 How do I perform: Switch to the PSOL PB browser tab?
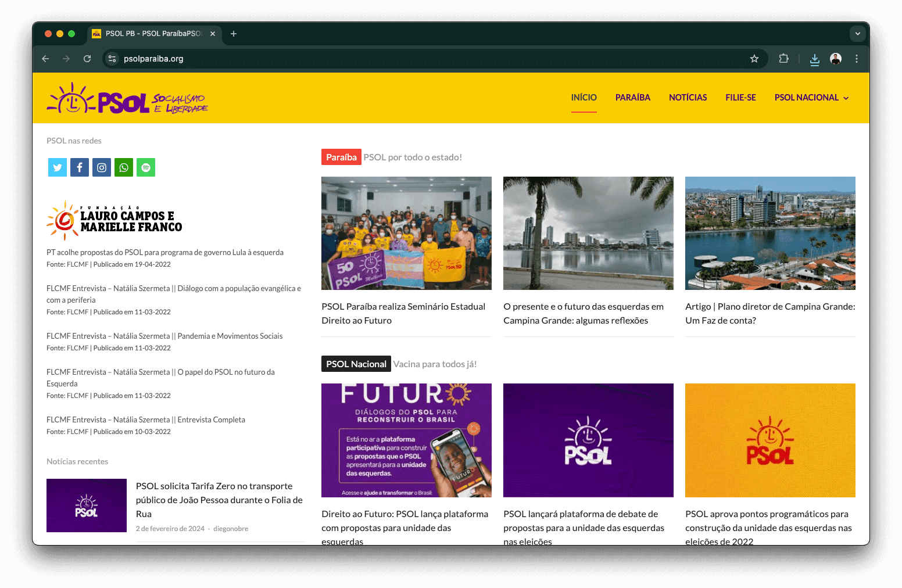click(151, 34)
